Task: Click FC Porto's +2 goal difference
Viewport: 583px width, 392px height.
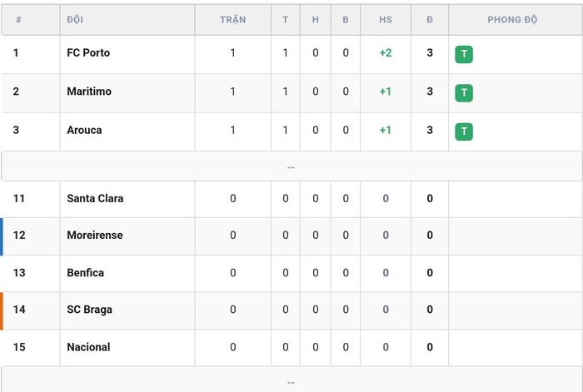Action: [x=386, y=52]
